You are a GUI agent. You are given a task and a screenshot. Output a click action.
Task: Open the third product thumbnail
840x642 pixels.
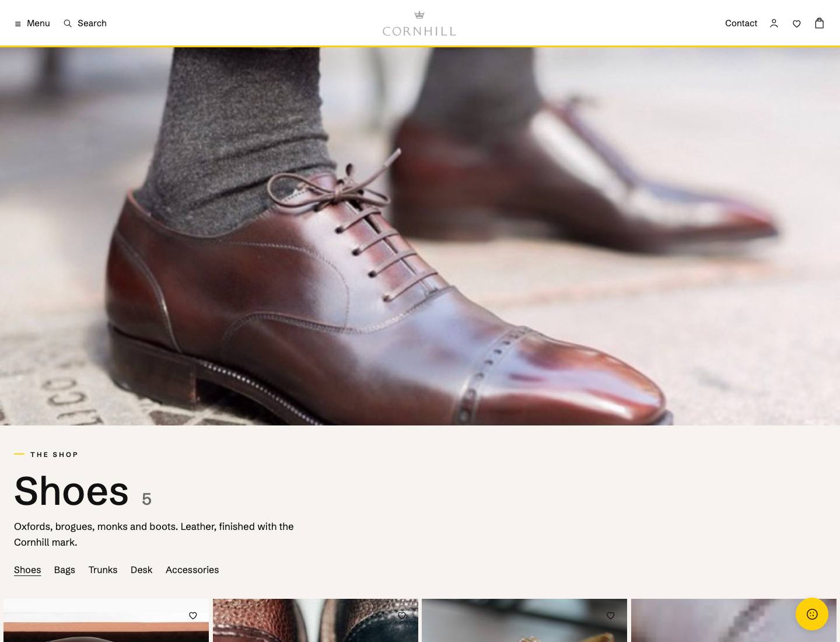524,620
